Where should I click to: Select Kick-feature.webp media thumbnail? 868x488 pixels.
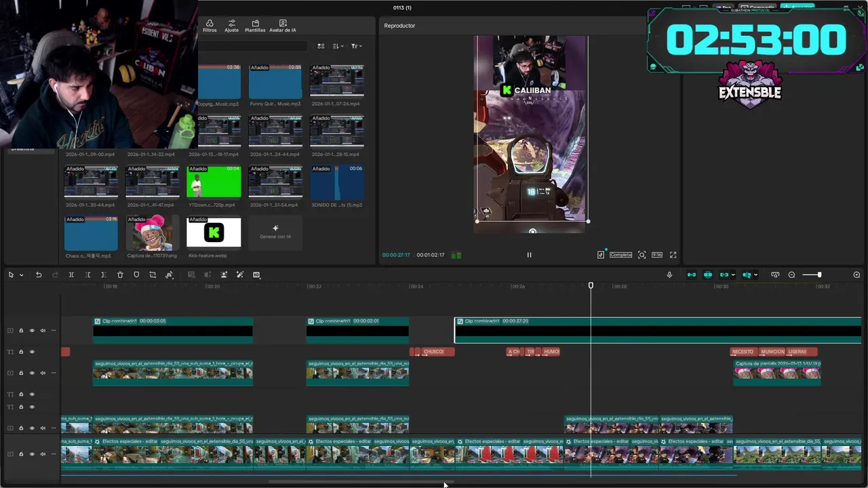coord(214,232)
